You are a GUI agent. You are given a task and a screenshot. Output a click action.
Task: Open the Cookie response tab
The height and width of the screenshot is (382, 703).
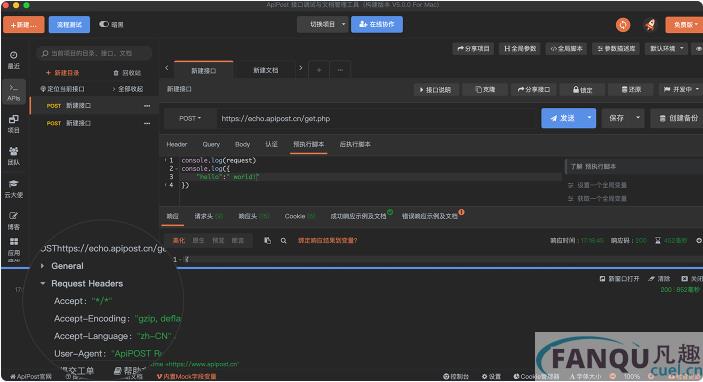(x=300, y=216)
